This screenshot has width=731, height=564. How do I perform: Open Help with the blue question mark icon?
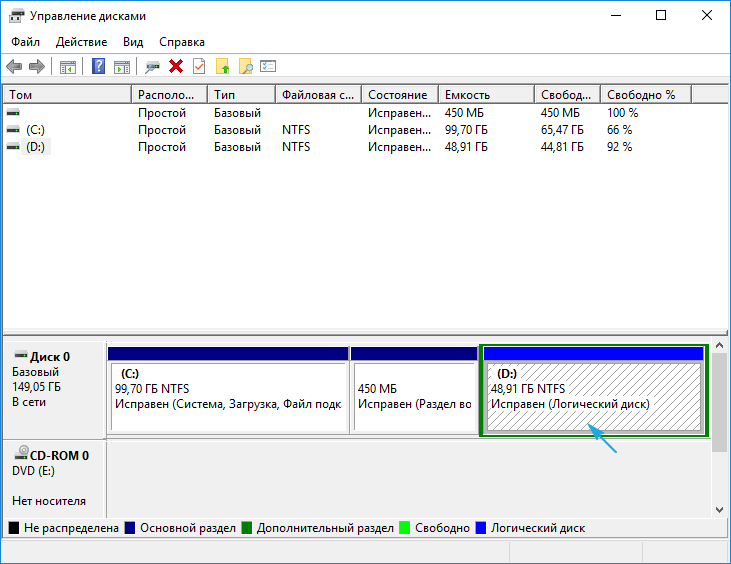(x=98, y=67)
